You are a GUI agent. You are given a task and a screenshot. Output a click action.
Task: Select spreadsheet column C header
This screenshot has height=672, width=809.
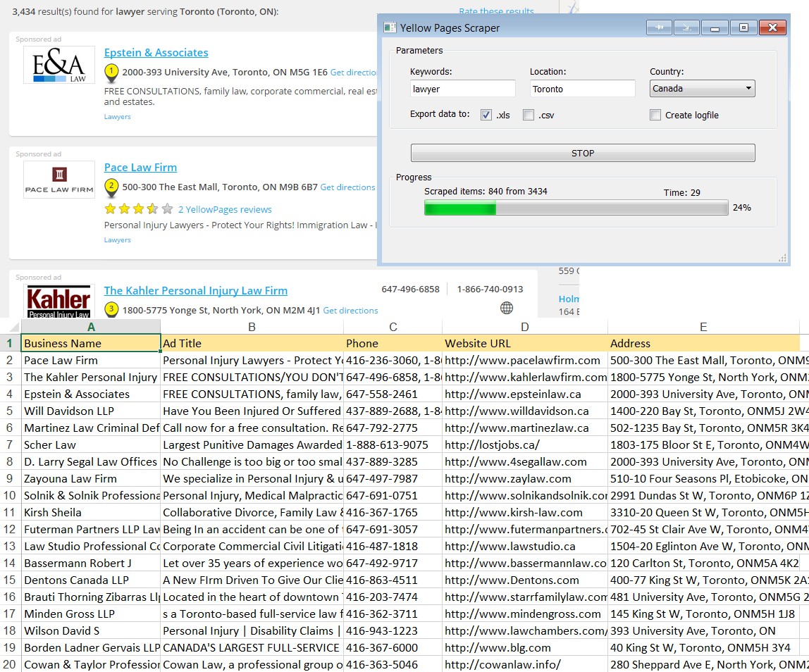coord(393,327)
